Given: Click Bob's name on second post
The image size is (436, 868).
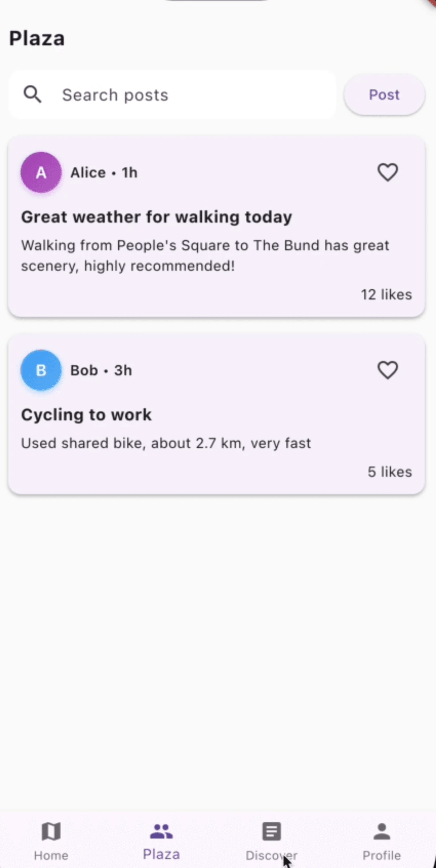Looking at the screenshot, I should click(x=84, y=370).
